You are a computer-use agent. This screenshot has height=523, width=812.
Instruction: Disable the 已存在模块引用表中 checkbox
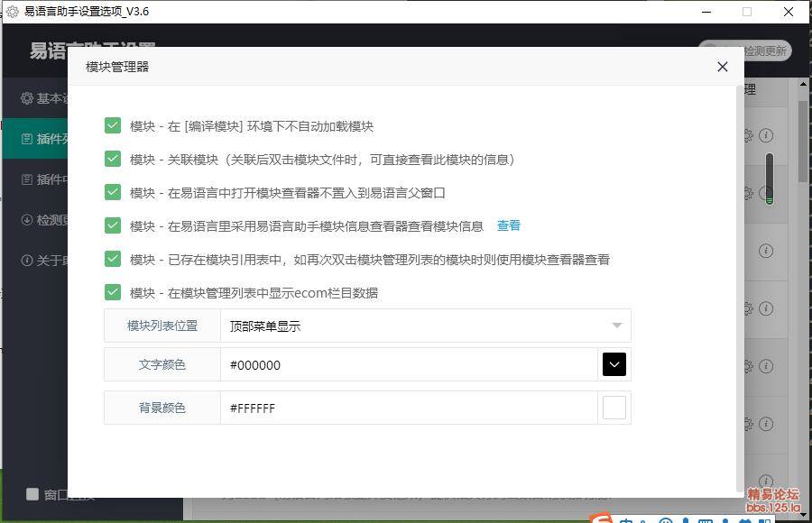113,259
